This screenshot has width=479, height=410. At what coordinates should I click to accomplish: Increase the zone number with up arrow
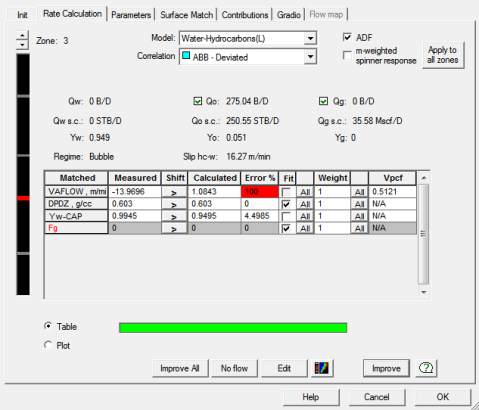click(x=22, y=35)
